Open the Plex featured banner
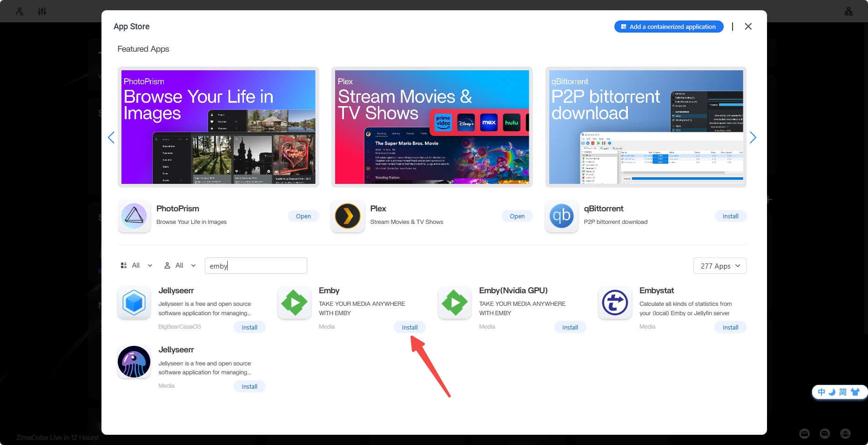Viewport: 868px width, 445px height. [432, 127]
